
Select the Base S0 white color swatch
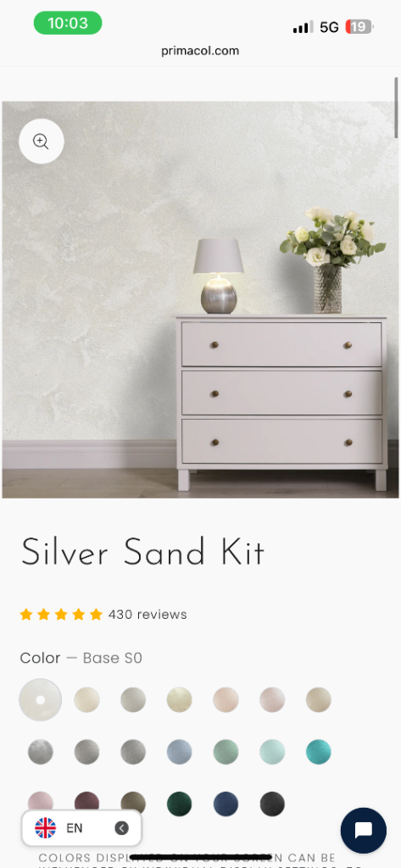[41, 699]
